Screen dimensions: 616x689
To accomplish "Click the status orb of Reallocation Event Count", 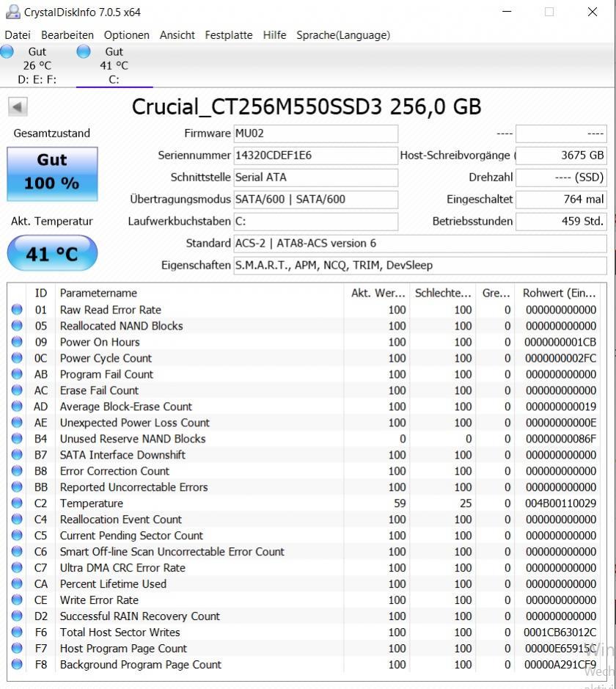I will 17,519.
